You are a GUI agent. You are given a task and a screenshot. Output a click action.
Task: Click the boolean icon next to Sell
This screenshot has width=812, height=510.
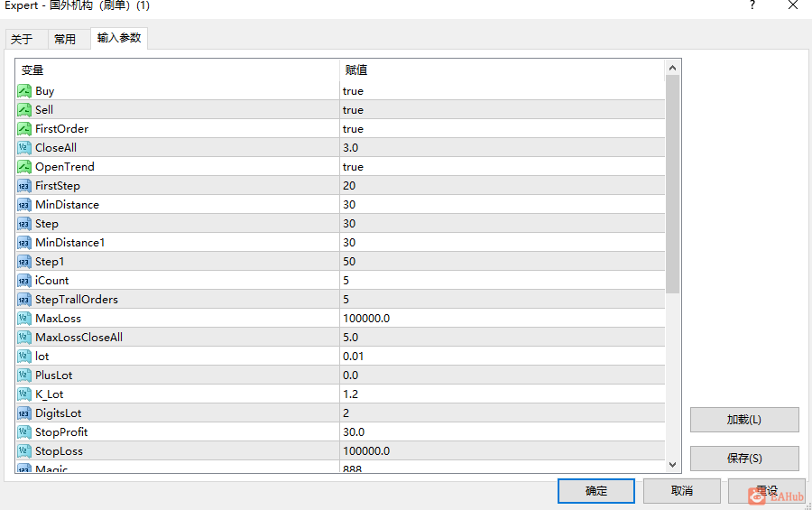click(x=24, y=110)
